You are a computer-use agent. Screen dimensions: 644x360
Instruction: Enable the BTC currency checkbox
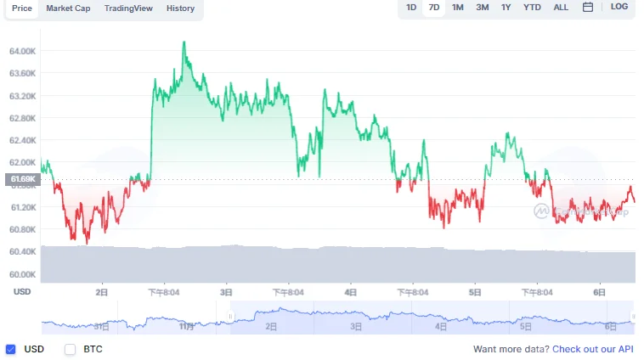71,349
